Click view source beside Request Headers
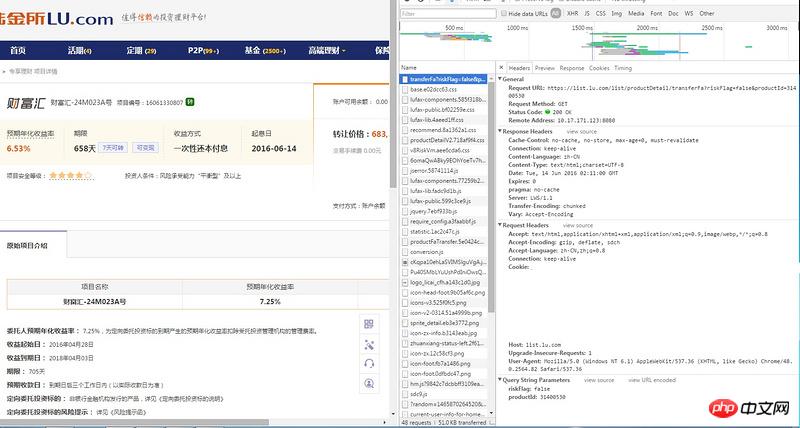 (578, 225)
